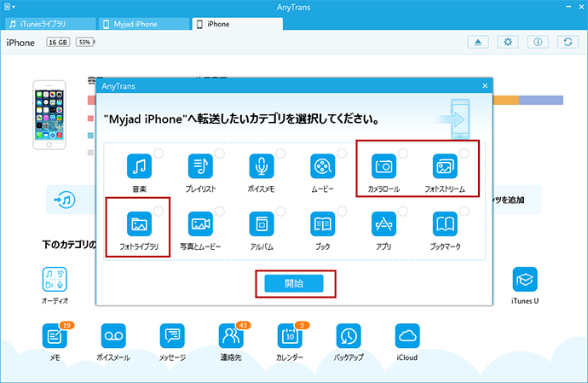Image resolution: width=588 pixels, height=383 pixels.
Task: Click the 16 GB capacity badge
Action: click(x=58, y=42)
